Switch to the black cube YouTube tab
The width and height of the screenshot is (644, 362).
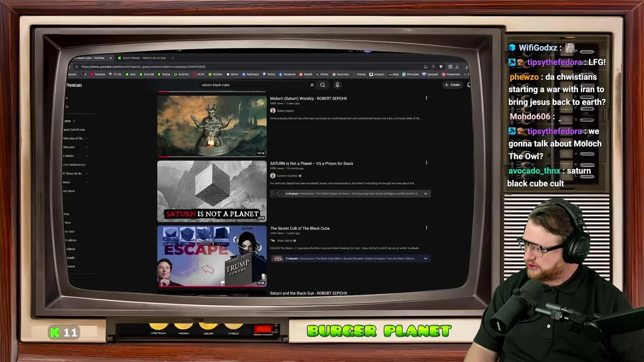click(91, 58)
